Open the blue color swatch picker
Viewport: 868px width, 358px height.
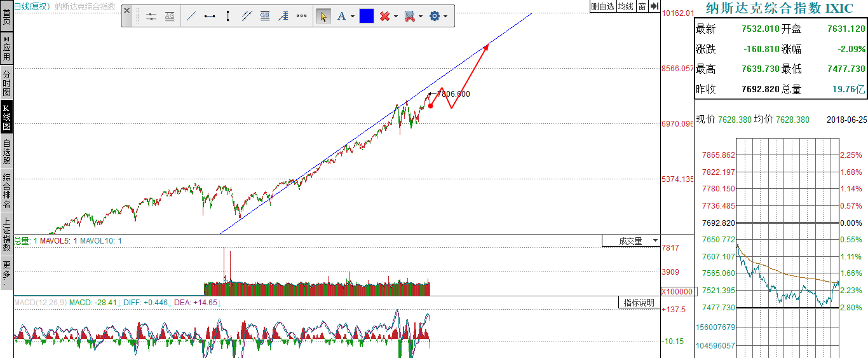366,17
